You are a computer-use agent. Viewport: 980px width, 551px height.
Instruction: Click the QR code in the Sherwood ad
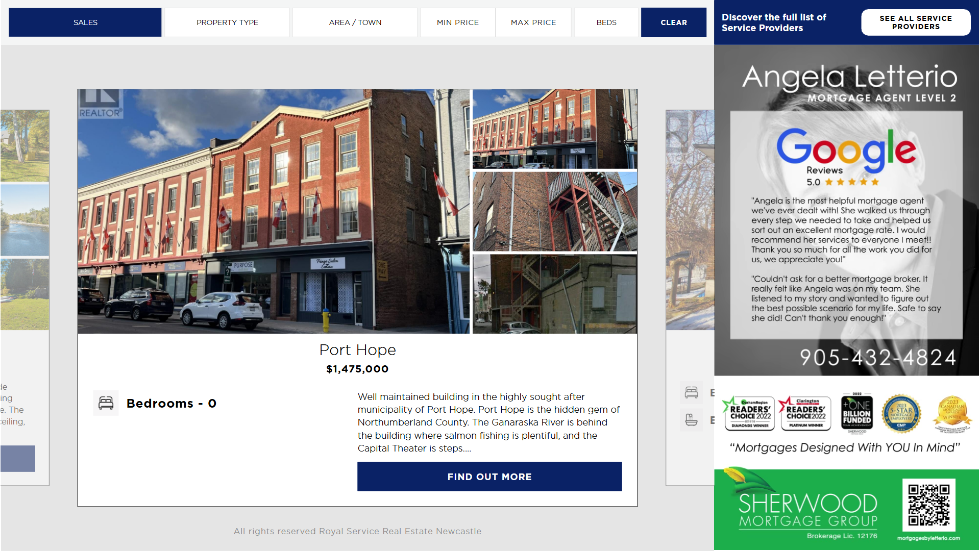pyautogui.click(x=928, y=505)
